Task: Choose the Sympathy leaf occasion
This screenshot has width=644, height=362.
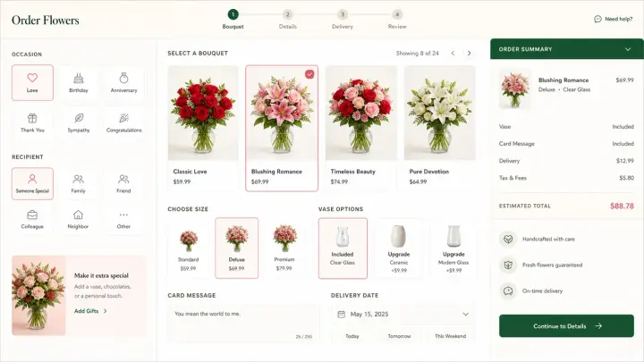Action: (x=79, y=122)
